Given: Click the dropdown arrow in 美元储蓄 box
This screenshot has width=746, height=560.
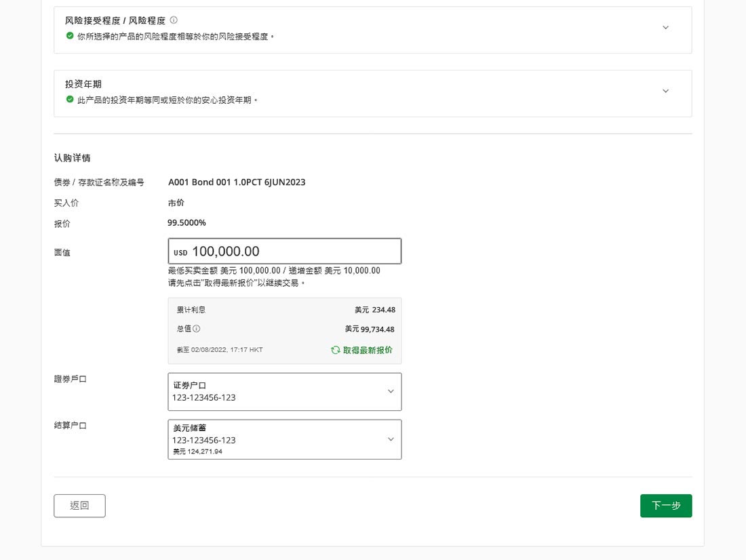Looking at the screenshot, I should point(391,439).
